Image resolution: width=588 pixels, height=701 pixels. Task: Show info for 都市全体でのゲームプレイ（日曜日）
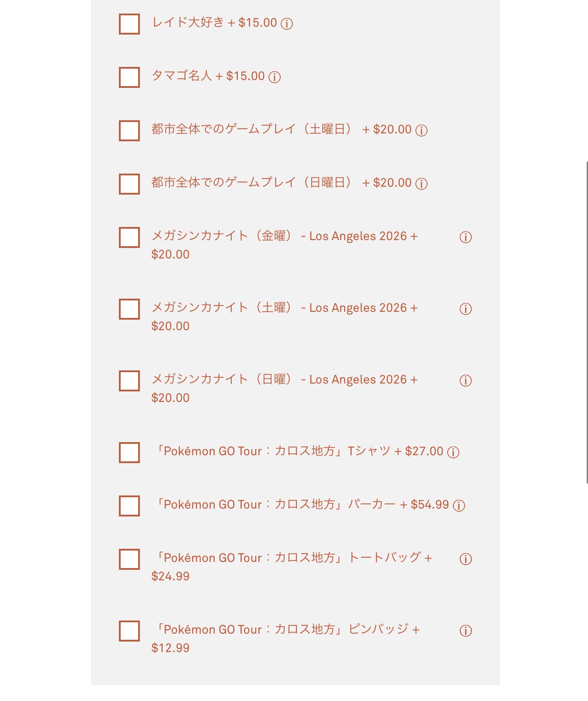(x=421, y=184)
